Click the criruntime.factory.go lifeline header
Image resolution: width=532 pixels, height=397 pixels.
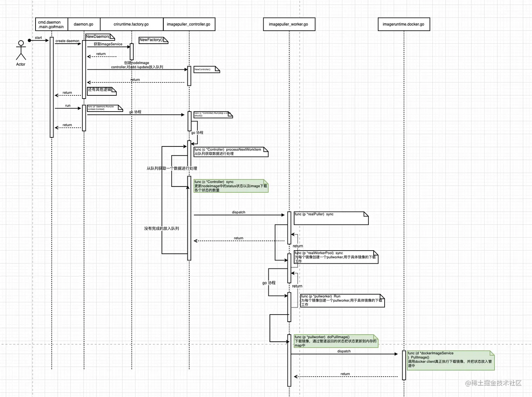click(x=132, y=24)
